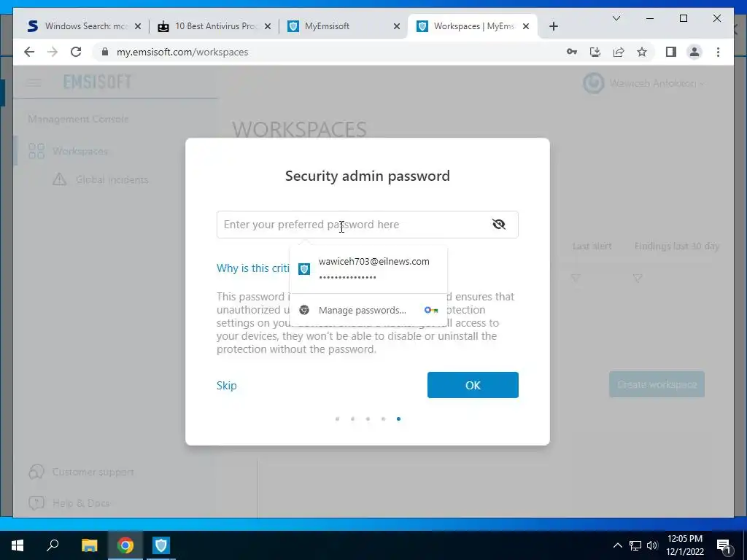This screenshot has width=747, height=560.
Task: Open Chrome profile avatar
Action: click(694, 52)
